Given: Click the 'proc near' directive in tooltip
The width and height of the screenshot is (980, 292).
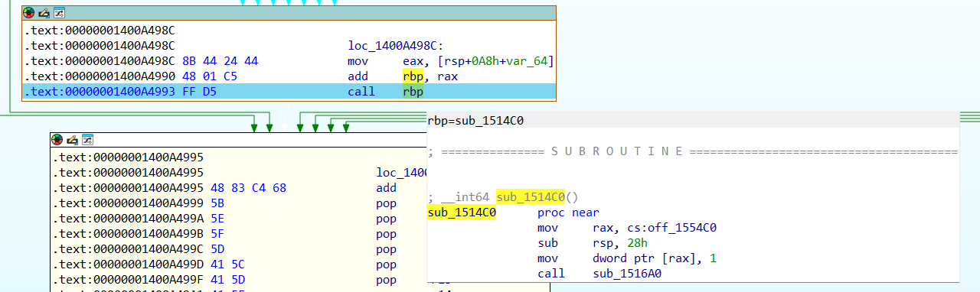Looking at the screenshot, I should (x=568, y=213).
